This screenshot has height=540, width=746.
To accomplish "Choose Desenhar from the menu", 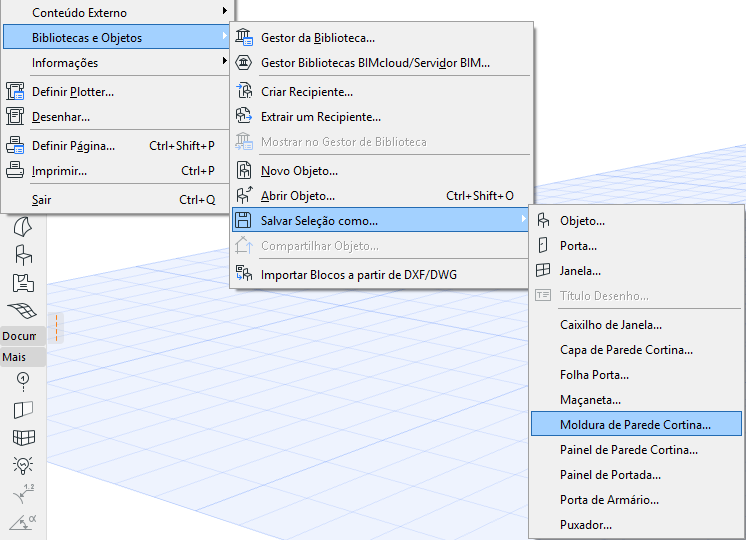I will point(116,117).
